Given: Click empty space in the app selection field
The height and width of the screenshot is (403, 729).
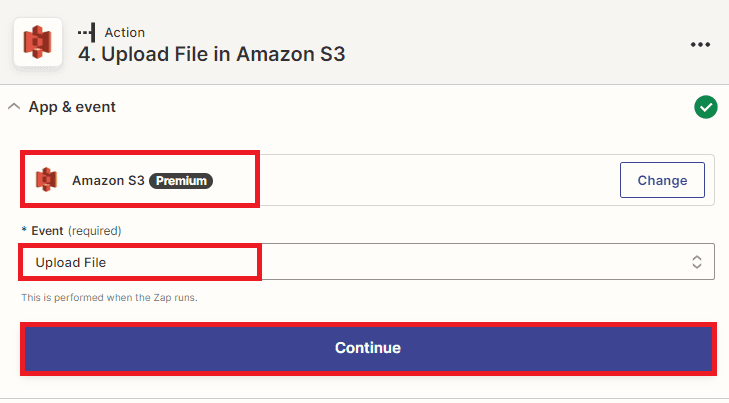Looking at the screenshot, I should pos(420,180).
